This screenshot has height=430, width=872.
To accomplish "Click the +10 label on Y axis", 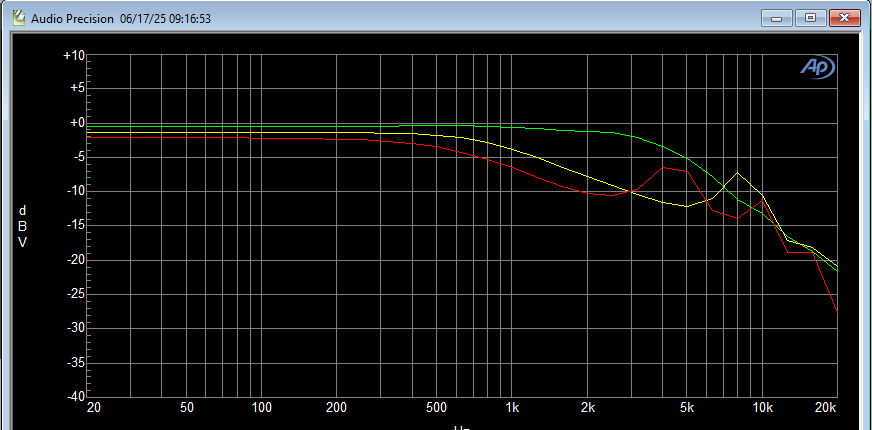I will coord(74,56).
